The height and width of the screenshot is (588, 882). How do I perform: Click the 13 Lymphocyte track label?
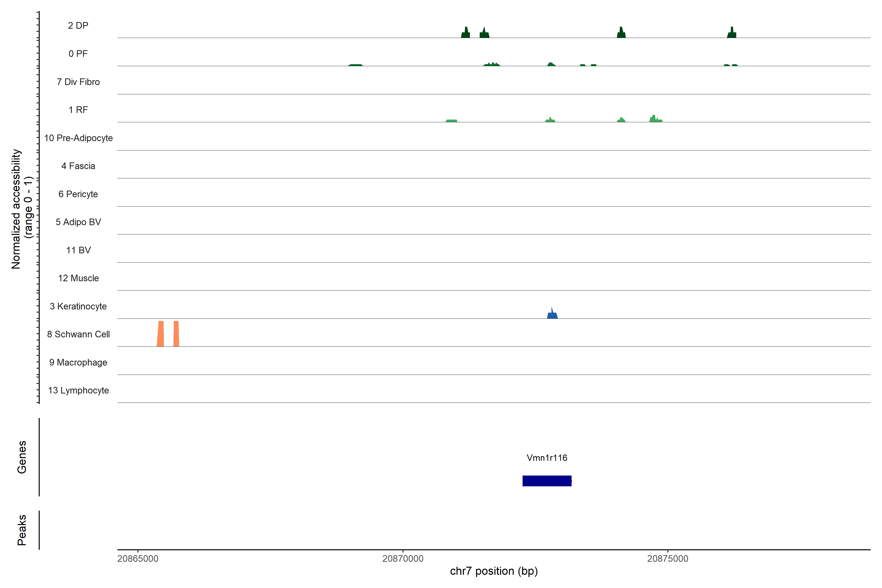point(78,390)
